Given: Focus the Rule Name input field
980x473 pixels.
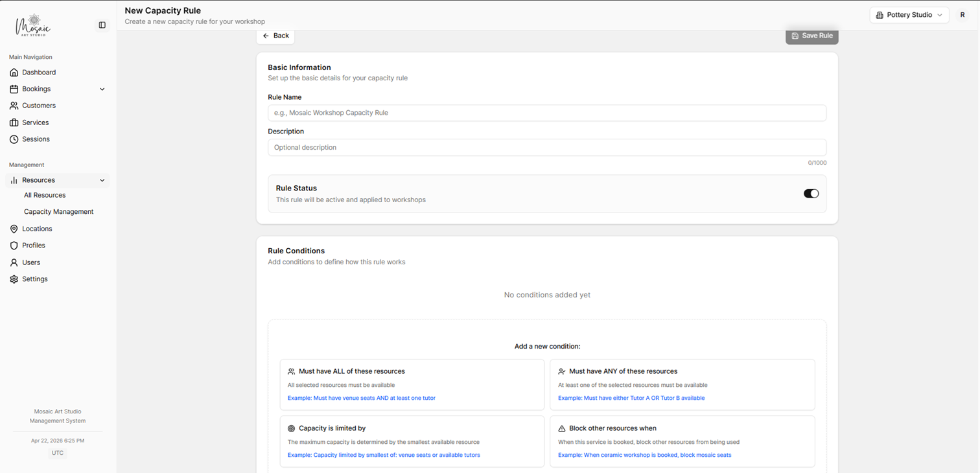Looking at the screenshot, I should pos(546,113).
